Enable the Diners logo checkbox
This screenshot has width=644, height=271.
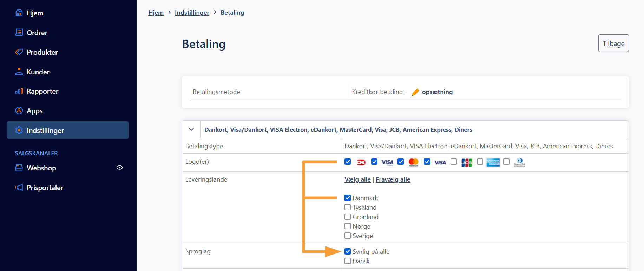click(506, 162)
